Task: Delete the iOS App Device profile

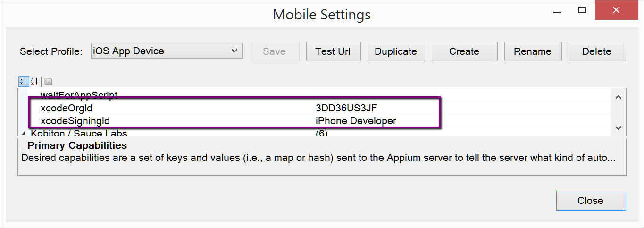Action: [597, 51]
